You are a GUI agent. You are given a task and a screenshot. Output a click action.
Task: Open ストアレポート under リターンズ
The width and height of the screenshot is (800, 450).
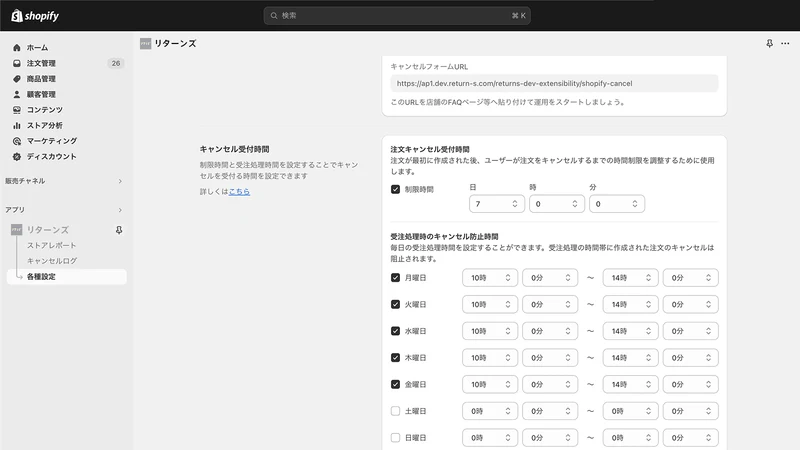(x=52, y=245)
